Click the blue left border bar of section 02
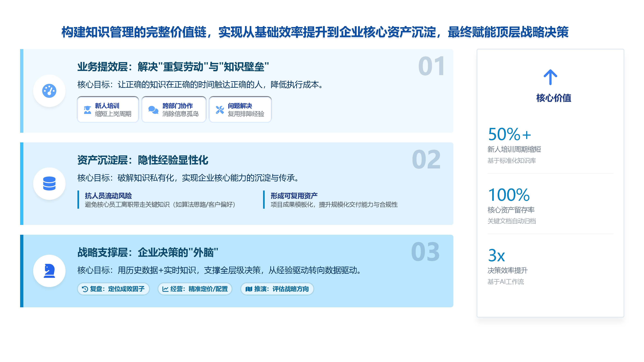This screenshot has width=644, height=362. pos(22,184)
